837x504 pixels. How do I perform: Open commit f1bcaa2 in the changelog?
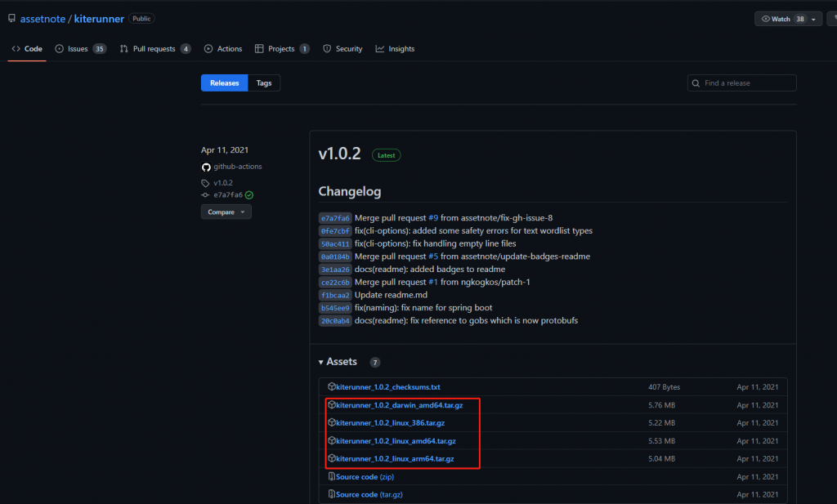coord(335,295)
